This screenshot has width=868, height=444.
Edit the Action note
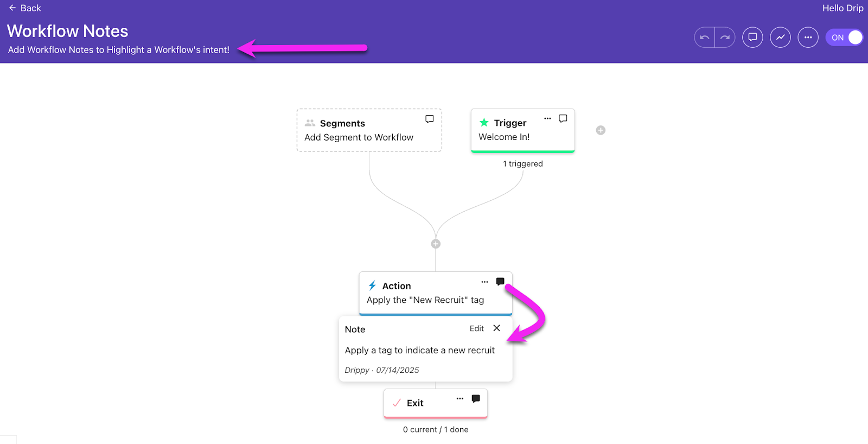click(x=477, y=328)
